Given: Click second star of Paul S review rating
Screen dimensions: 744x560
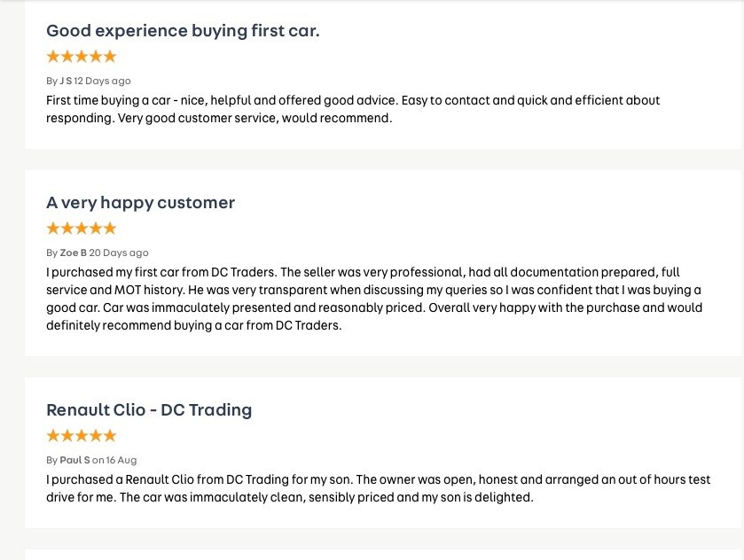Looking at the screenshot, I should click(67, 436).
